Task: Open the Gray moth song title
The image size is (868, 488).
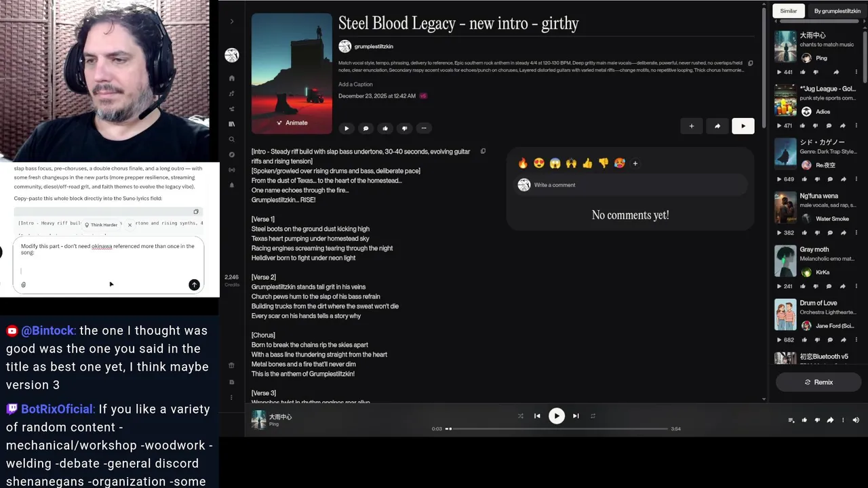Action: pyautogui.click(x=814, y=249)
